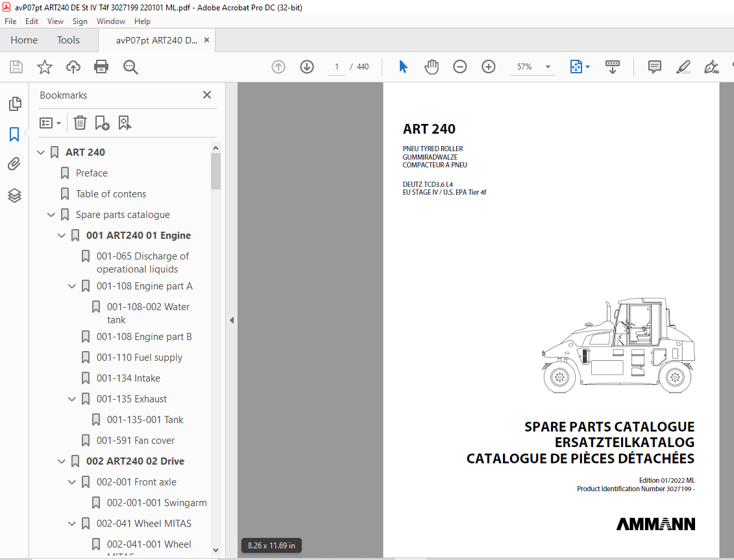
Task: Select the arrow Selection tool
Action: point(403,67)
